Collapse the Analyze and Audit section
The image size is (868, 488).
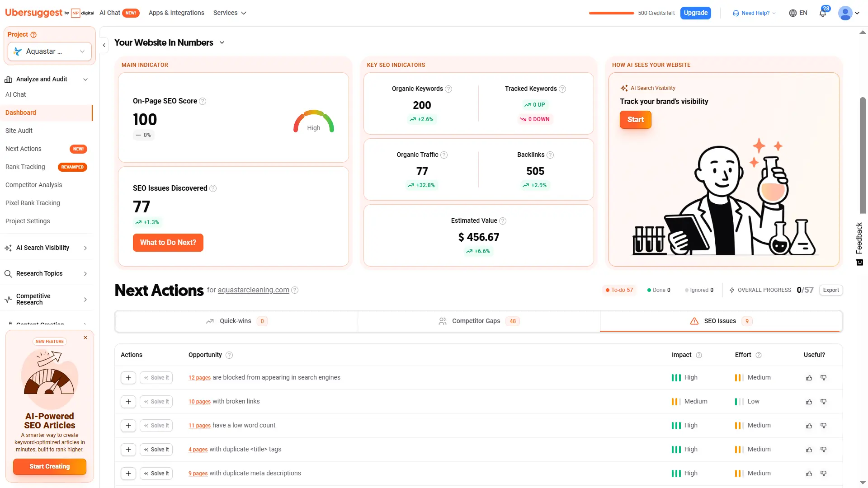pyautogui.click(x=85, y=80)
